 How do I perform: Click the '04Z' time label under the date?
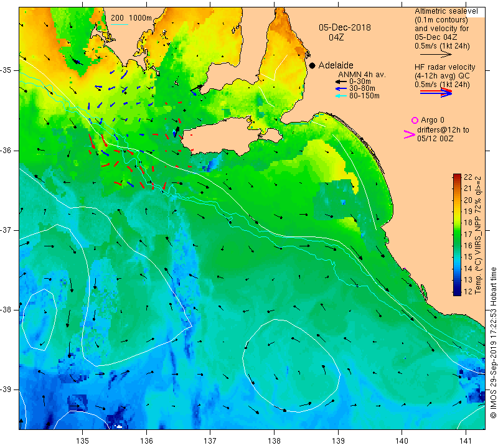point(336,37)
